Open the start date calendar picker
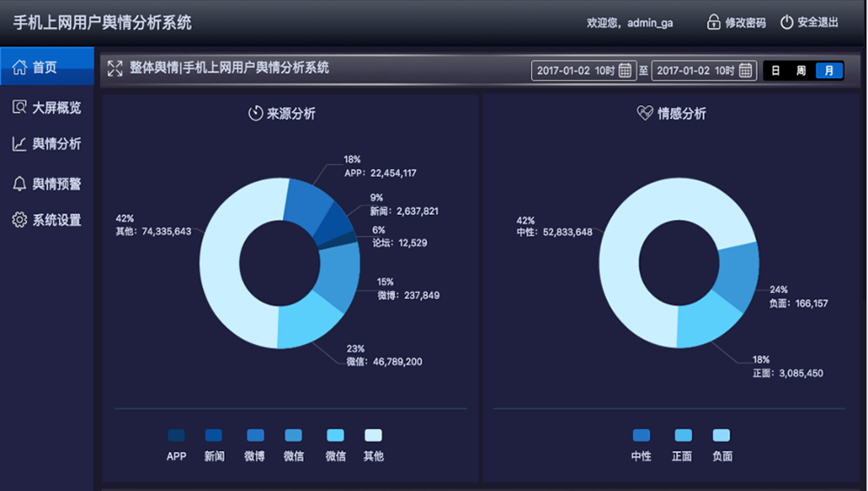The height and width of the screenshot is (491, 868). pyautogui.click(x=625, y=71)
